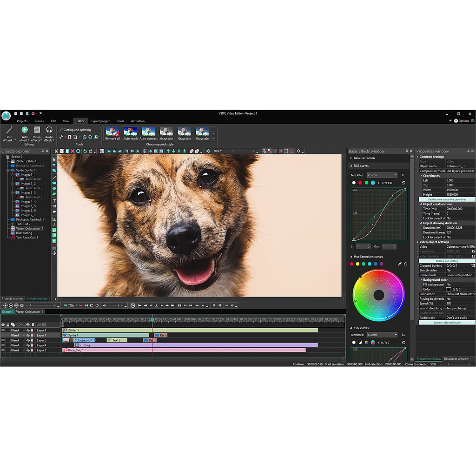Open the Run Wizard tool

point(9,133)
